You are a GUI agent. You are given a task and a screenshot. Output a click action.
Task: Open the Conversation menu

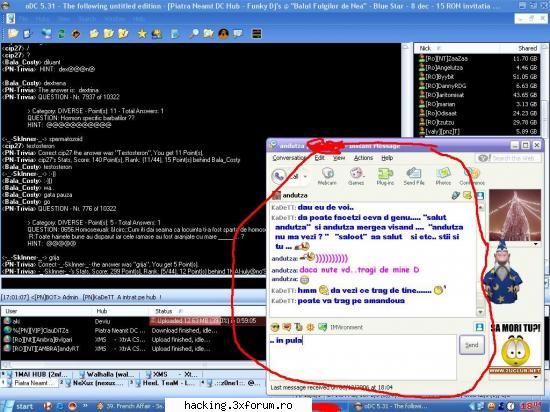(288, 158)
